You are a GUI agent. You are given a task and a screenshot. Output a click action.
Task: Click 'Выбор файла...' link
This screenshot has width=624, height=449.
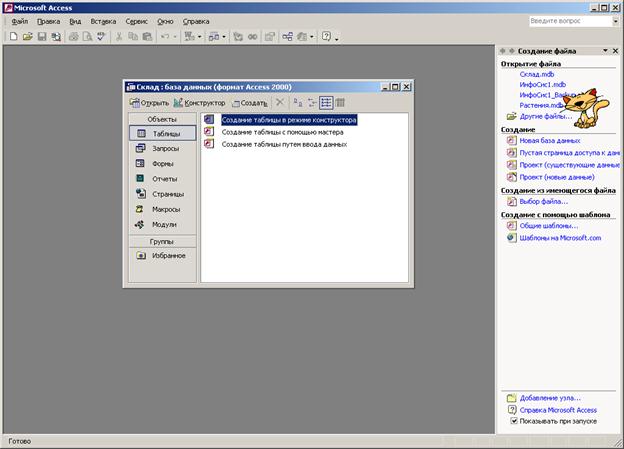(544, 201)
